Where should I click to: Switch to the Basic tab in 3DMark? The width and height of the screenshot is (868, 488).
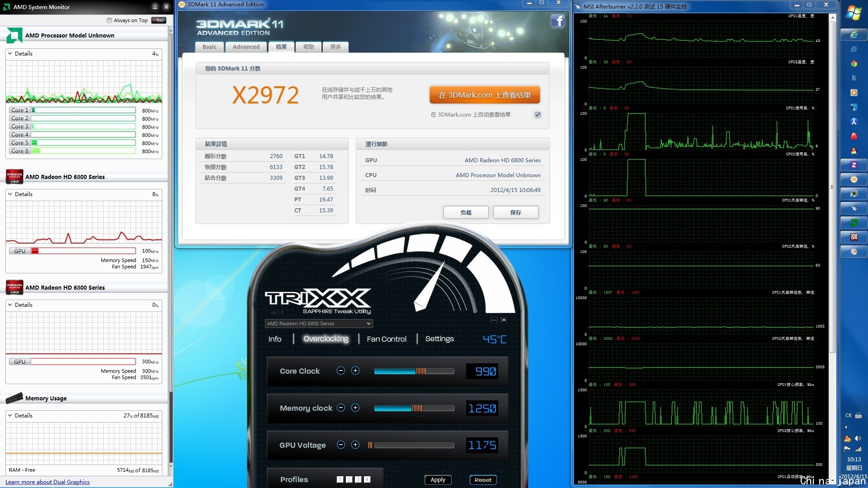(x=209, y=47)
